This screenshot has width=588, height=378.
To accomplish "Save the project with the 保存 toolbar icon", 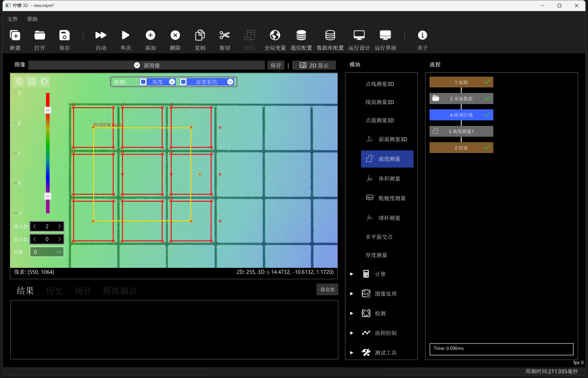I will [x=64, y=35].
